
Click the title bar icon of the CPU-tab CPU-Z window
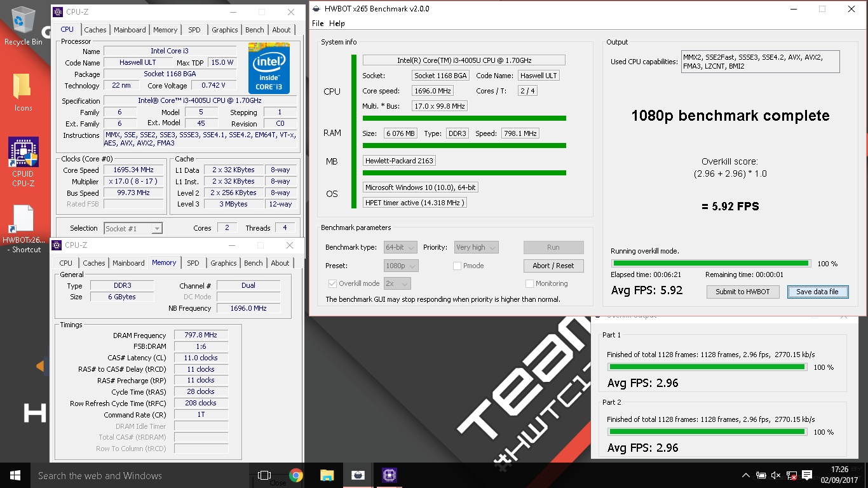pos(58,11)
